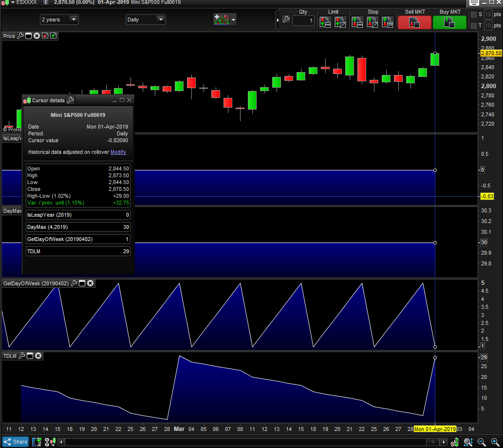The height and width of the screenshot is (448, 503).
Task: Click the first Limit order icon
Action: [325, 22]
